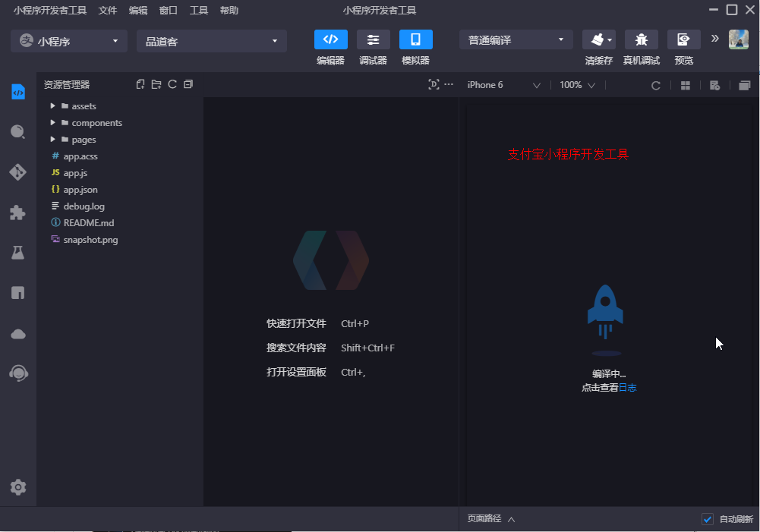Viewport: 760px width, 532px height.
Task: Click the 打开设置面板 shortcut hint
Action: point(296,372)
